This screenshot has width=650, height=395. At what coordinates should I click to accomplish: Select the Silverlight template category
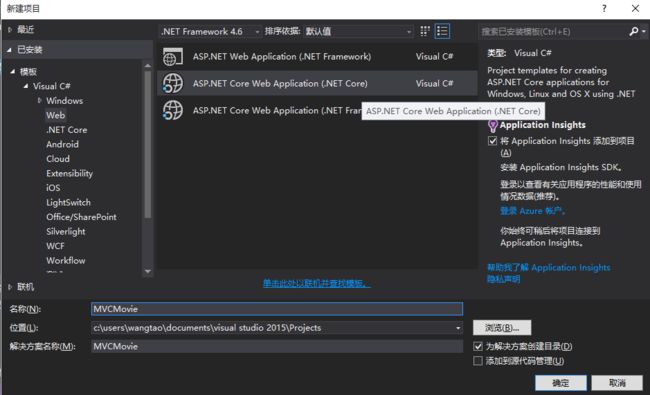pos(66,231)
